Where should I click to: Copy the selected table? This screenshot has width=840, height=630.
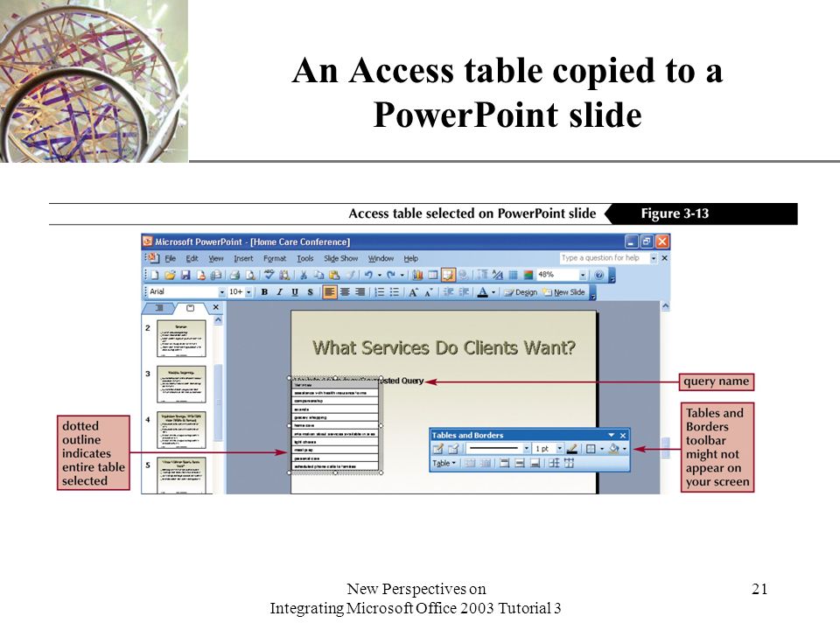point(318,276)
